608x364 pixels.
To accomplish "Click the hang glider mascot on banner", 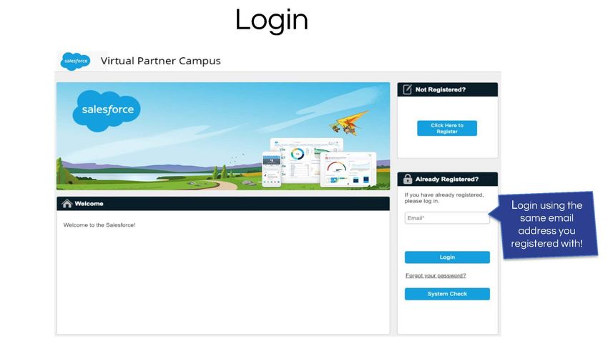I will (x=349, y=123).
